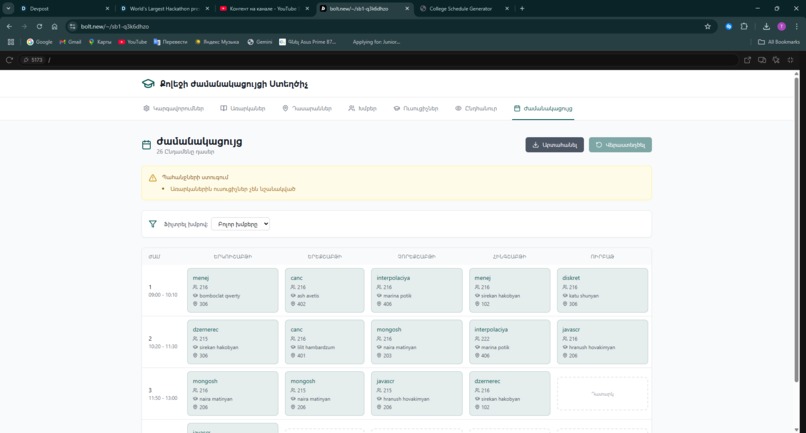The height and width of the screenshot is (433, 806).
Task: Reload the page with browser refresh icon
Action: 39,26
